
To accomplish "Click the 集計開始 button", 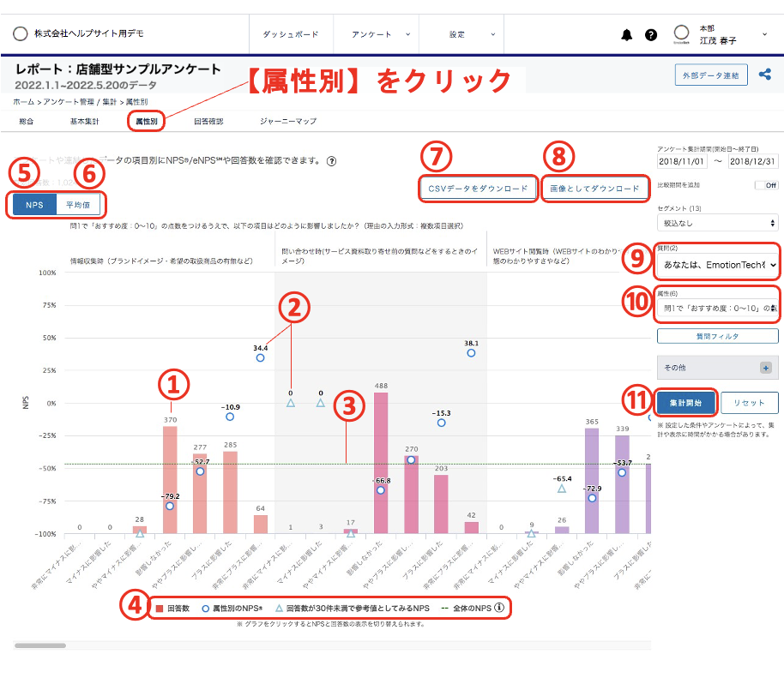I will click(x=685, y=403).
